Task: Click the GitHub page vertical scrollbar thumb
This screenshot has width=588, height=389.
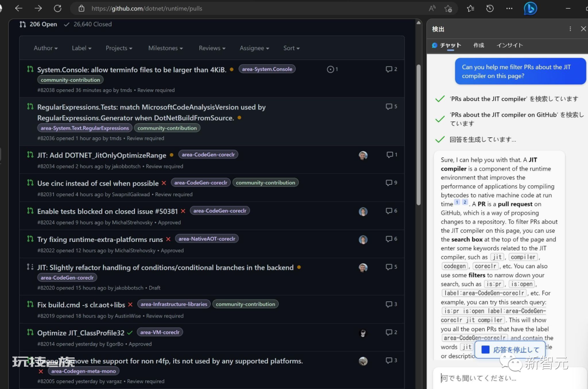Action: (x=419, y=135)
